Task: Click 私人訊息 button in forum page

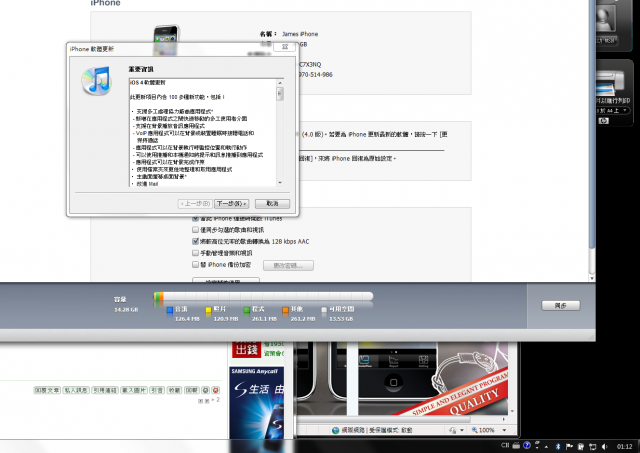Action: tap(76, 391)
